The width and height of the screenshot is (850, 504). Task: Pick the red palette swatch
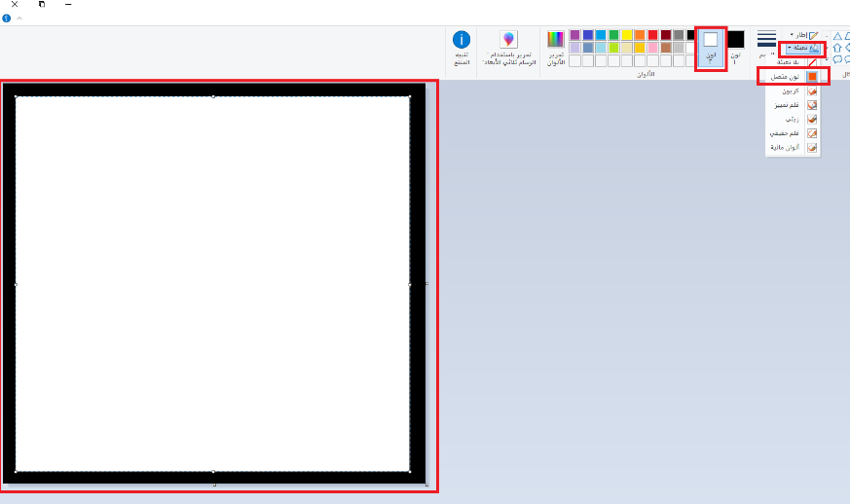tap(652, 35)
